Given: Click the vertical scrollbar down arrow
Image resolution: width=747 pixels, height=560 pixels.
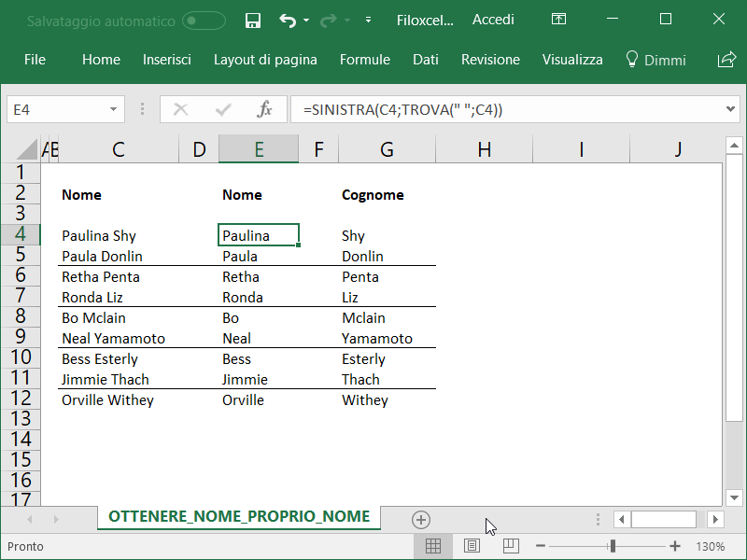Looking at the screenshot, I should [734, 498].
